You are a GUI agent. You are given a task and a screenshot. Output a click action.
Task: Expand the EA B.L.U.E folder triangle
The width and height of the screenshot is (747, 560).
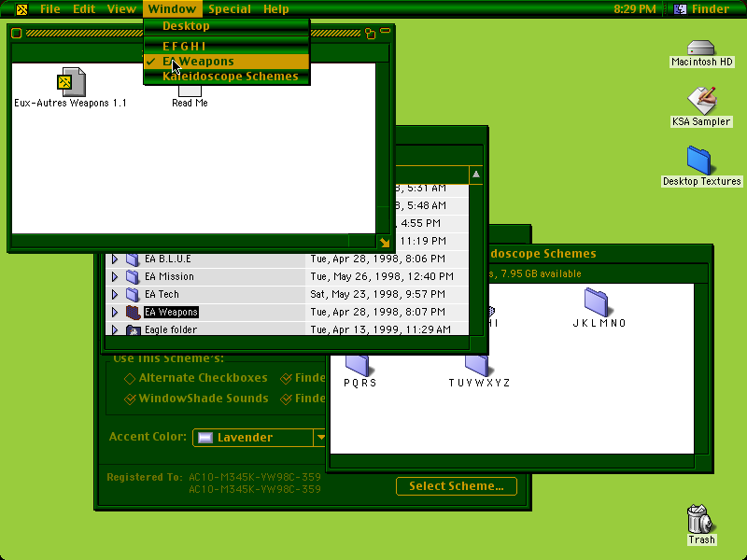pyautogui.click(x=114, y=259)
